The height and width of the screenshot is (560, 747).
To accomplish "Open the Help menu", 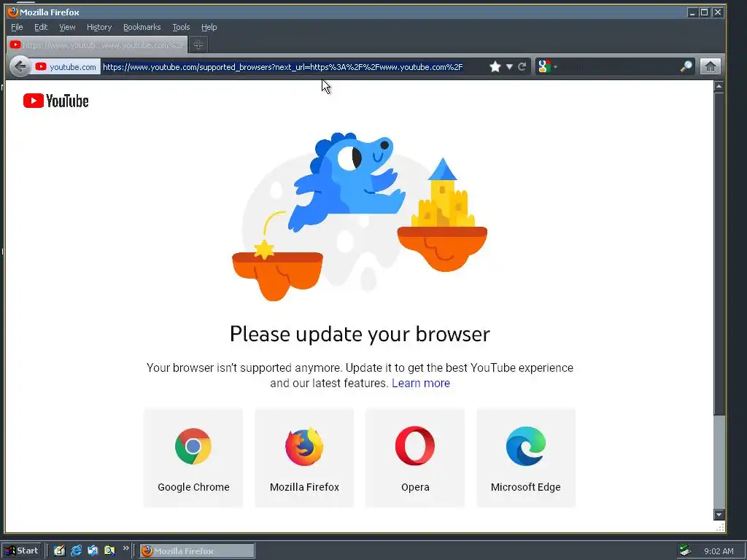I will [209, 27].
